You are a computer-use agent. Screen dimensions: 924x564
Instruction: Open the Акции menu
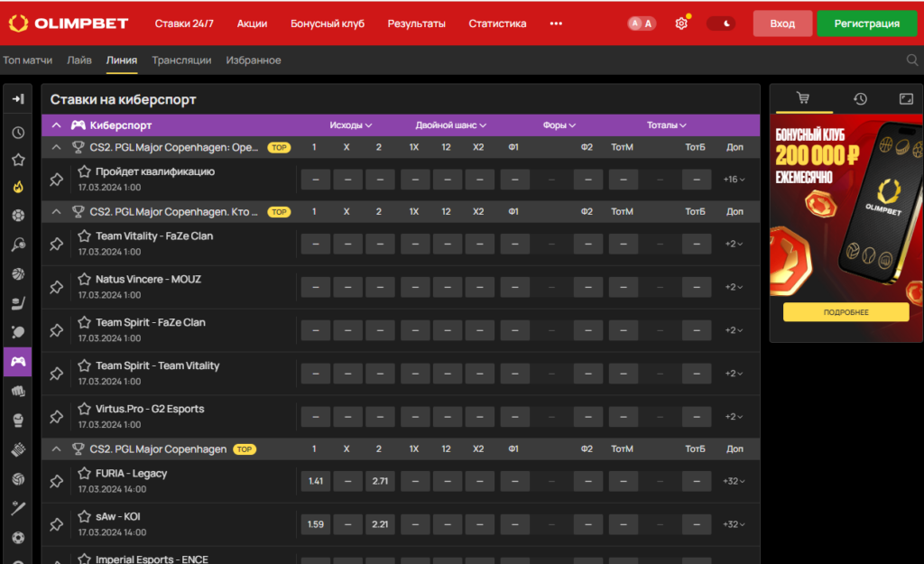tap(252, 23)
